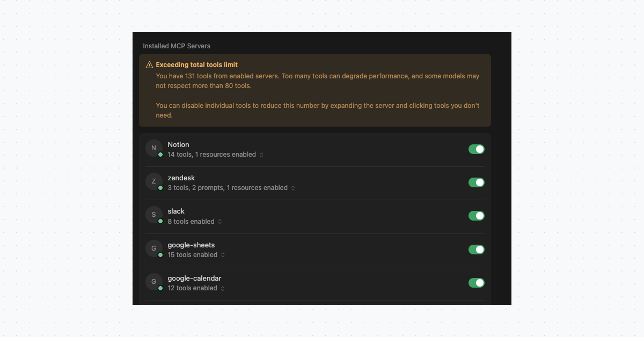Click the zendesk server avatar icon
This screenshot has height=337, width=644.
pyautogui.click(x=154, y=182)
